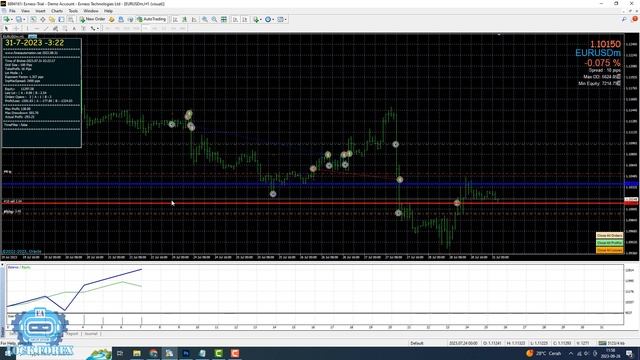This screenshot has width=640, height=360.
Task: Expand the Templates dropdown arrow
Action: tap(285, 19)
